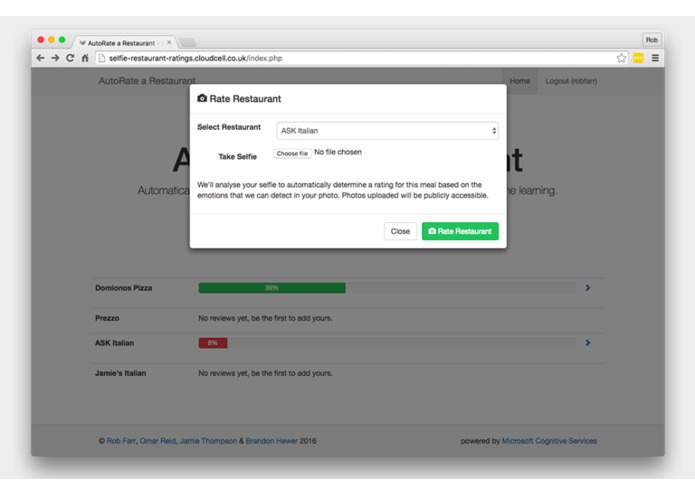This screenshot has height=494, width=695.
Task: Click the Jamie's Italian restaurant name
Action: point(121,373)
